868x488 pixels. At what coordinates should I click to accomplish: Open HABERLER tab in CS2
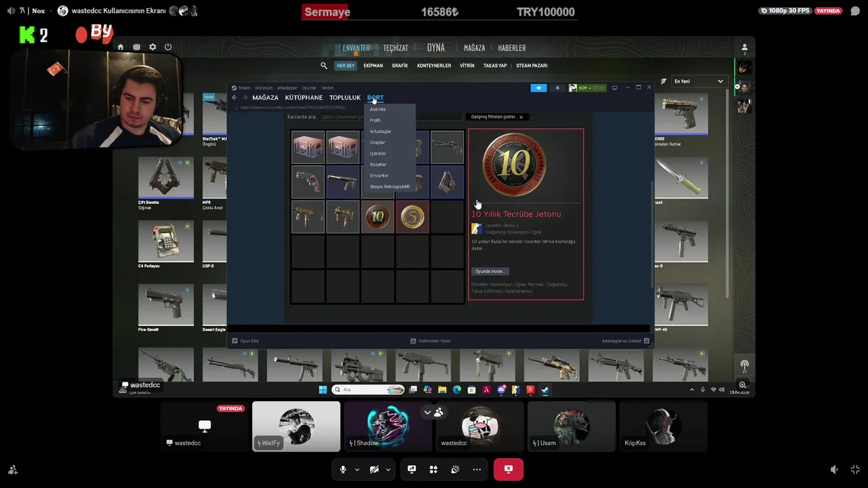click(512, 48)
